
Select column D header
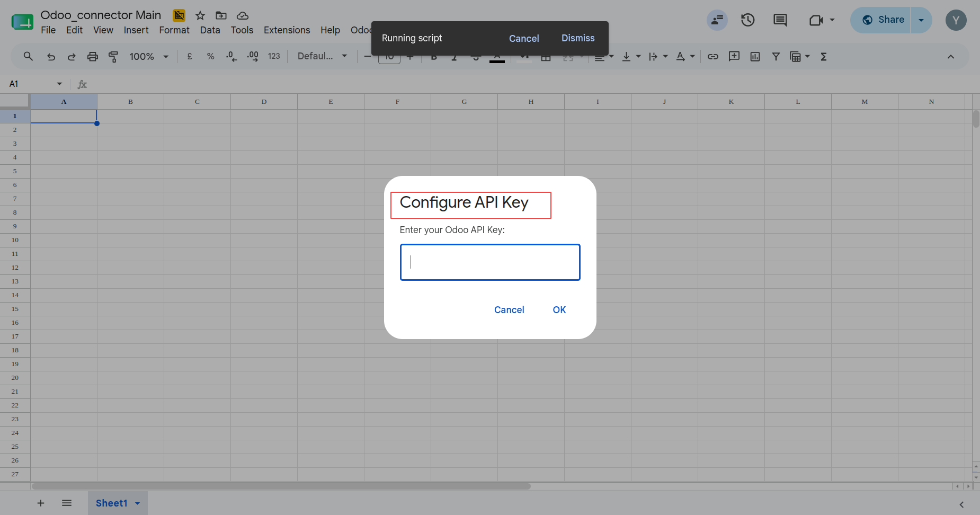point(264,102)
